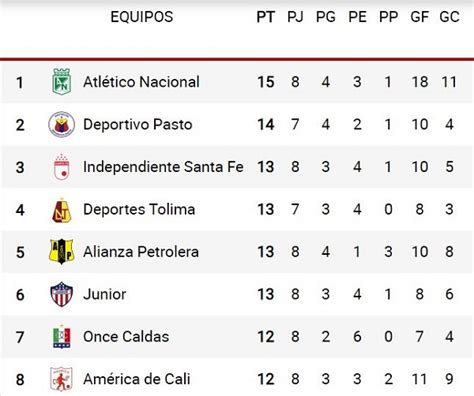Click the EQUIPOS column header
Viewport: 474px width, 396px height.
pos(142,17)
